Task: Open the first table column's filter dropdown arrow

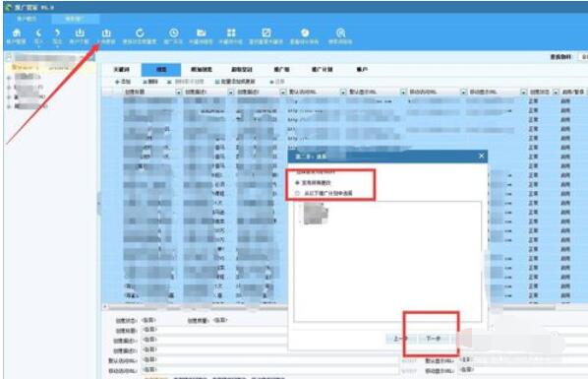Action: 178,92
